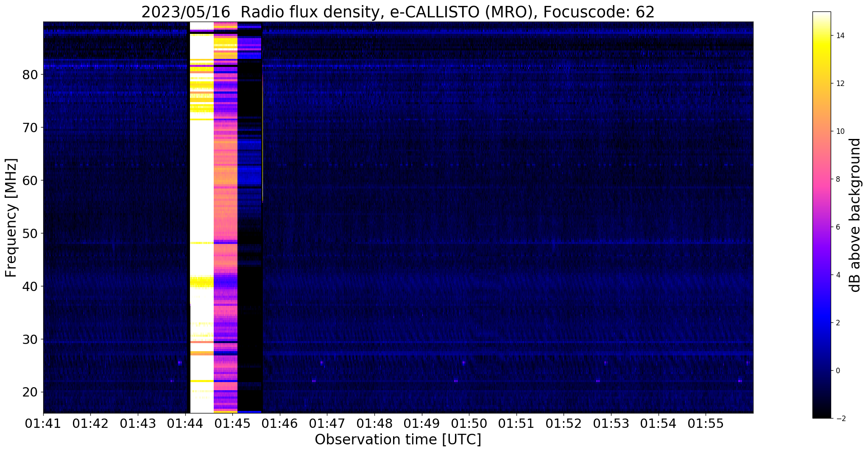The image size is (868, 452).
Task: Click the 01:45 time tick label
Action: [x=232, y=424]
